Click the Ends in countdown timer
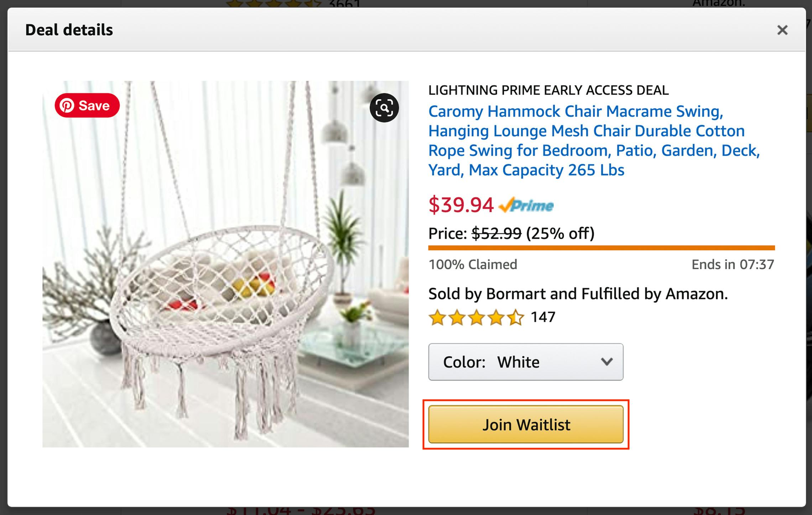 pyautogui.click(x=733, y=264)
